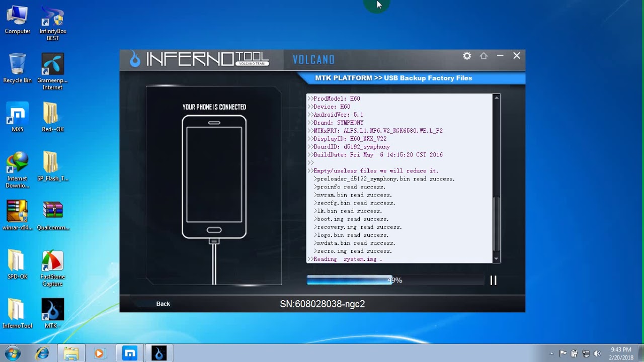The width and height of the screenshot is (644, 362).
Task: Select 'boot.img read success' line
Action: coord(351,219)
